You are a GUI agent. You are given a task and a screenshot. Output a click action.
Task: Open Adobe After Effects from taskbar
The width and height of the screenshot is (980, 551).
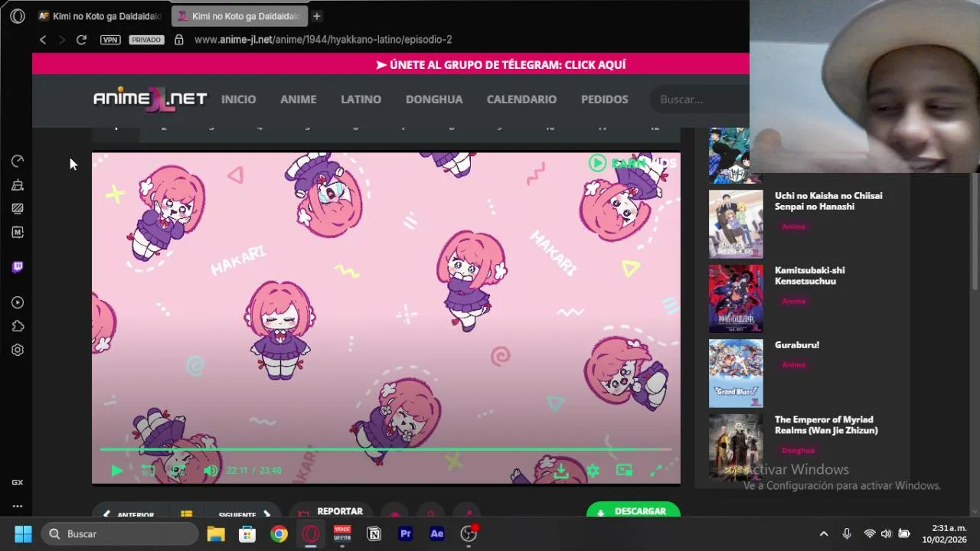pyautogui.click(x=437, y=533)
